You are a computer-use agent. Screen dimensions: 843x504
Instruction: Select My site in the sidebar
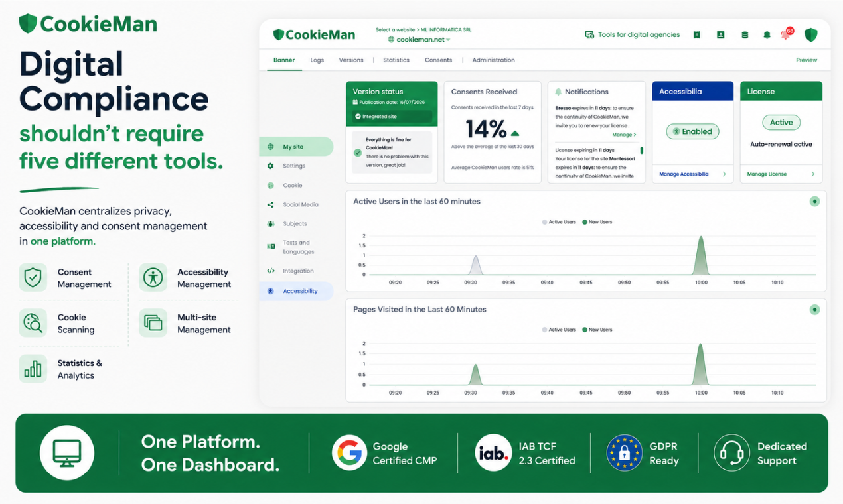point(296,147)
